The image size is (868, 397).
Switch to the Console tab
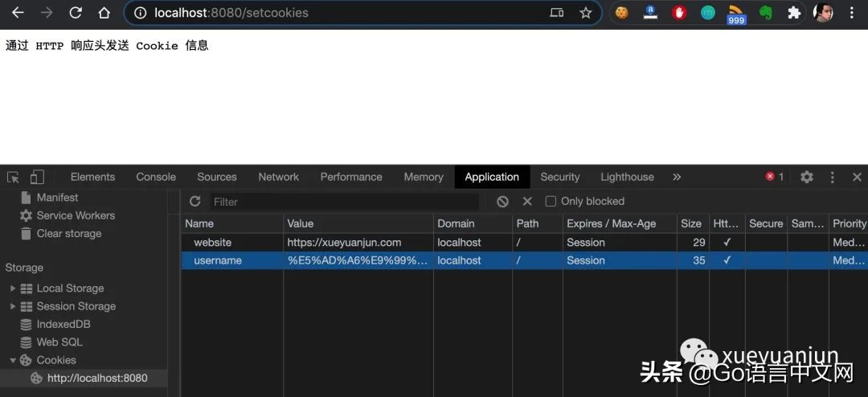[156, 177]
